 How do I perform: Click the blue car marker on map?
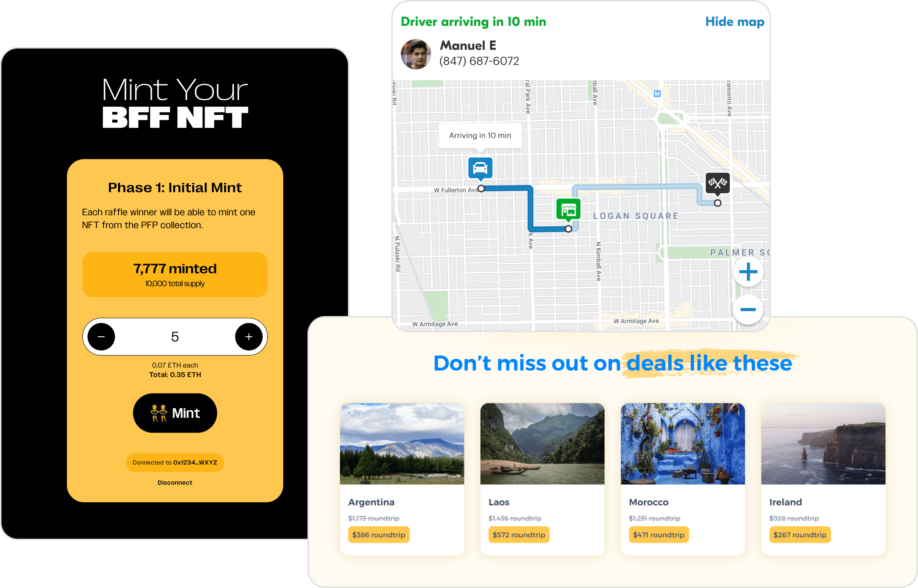pyautogui.click(x=480, y=168)
